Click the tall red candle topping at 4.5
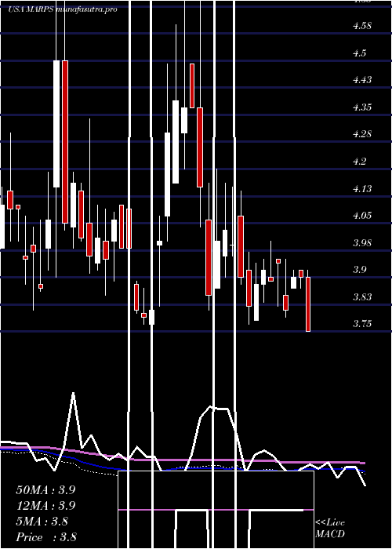392x549 pixels. point(65,142)
